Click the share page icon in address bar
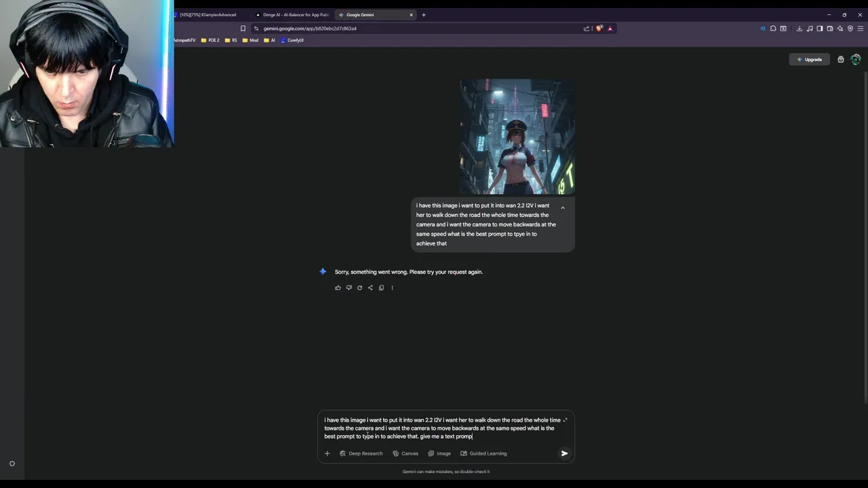 click(587, 28)
